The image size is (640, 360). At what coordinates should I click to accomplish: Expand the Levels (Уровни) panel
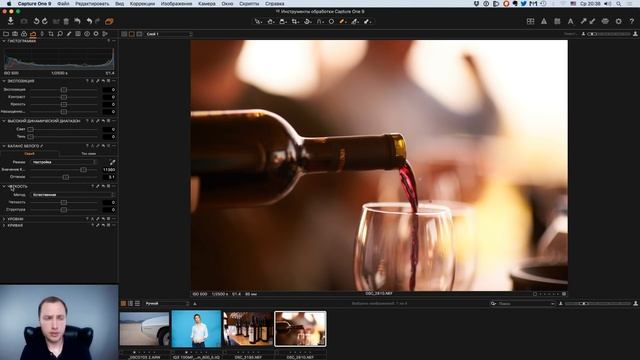point(4,219)
